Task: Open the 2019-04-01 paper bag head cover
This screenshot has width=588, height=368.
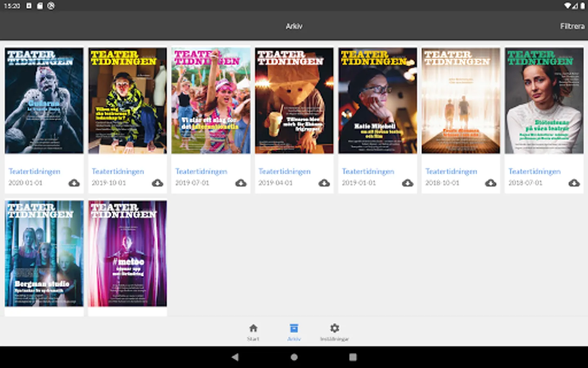Action: point(294,101)
